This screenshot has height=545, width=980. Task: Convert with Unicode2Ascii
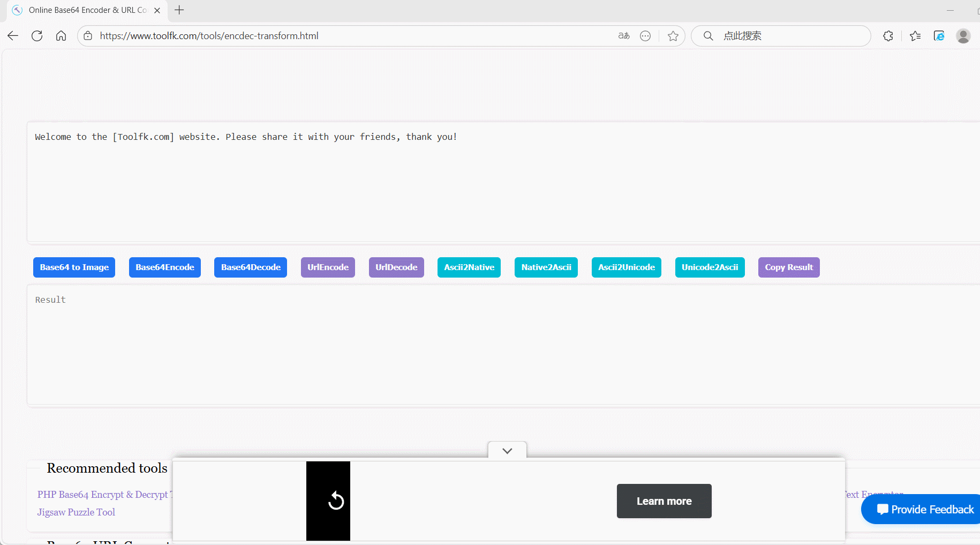coord(710,267)
